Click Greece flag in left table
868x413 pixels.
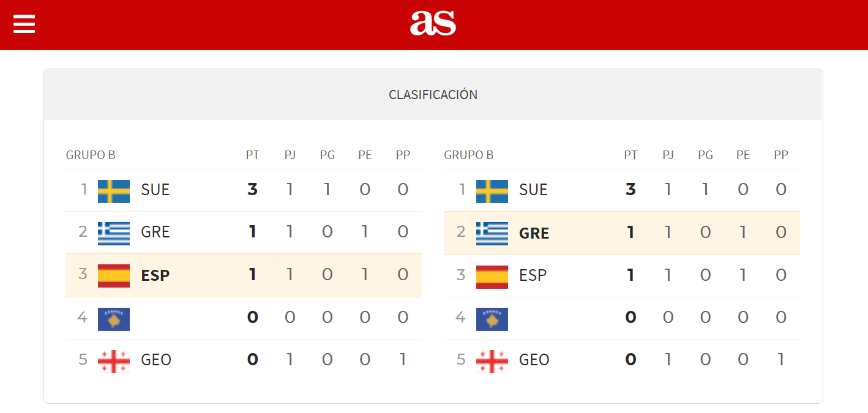tap(114, 234)
